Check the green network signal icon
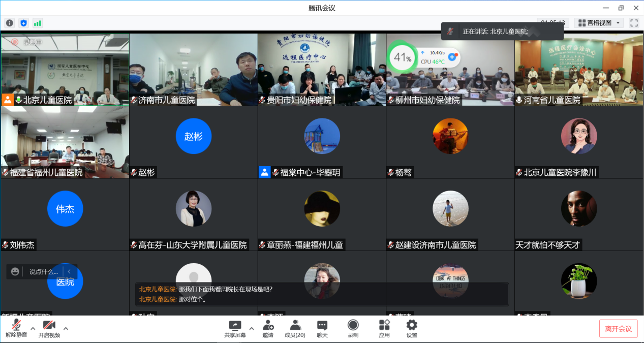This screenshot has height=343, width=644. pos(38,23)
